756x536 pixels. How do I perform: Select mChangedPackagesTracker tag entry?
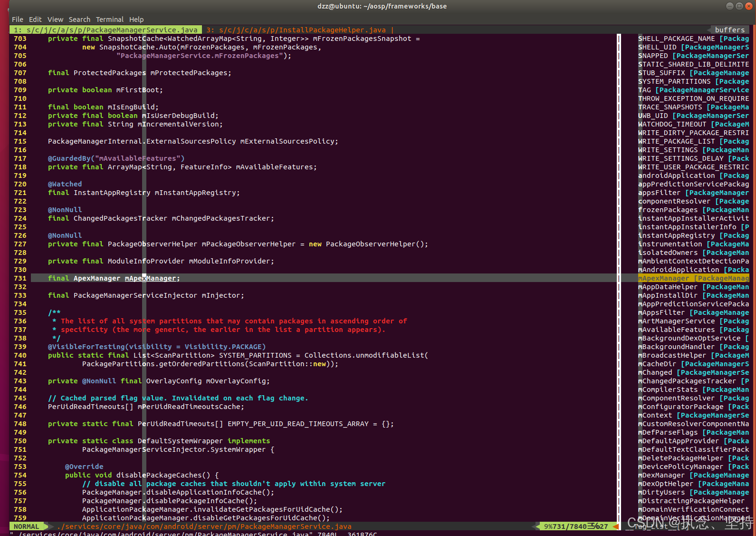point(693,381)
